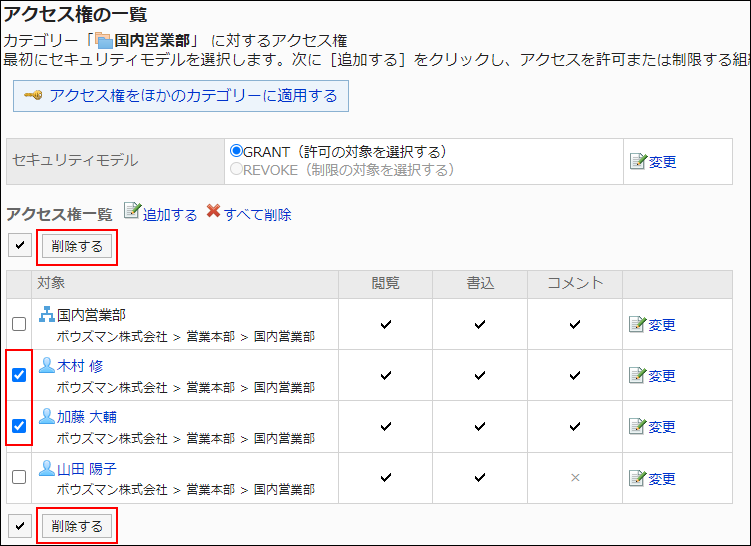Click the コメント checkmark in 国内営業部 row

575,324
